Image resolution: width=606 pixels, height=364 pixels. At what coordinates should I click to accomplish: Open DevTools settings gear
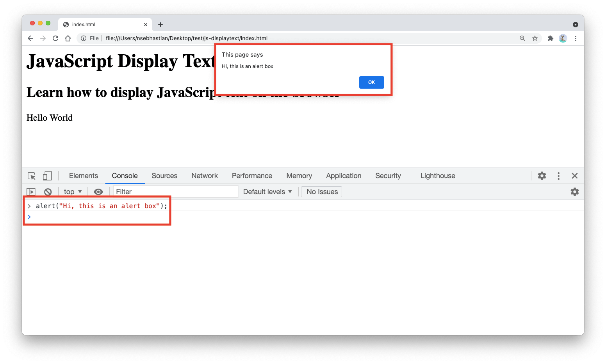[542, 176]
